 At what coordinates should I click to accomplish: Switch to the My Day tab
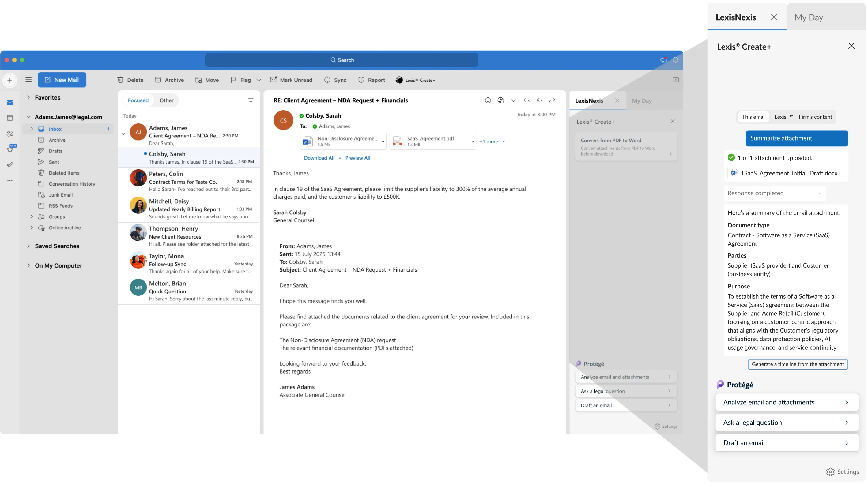tap(808, 17)
